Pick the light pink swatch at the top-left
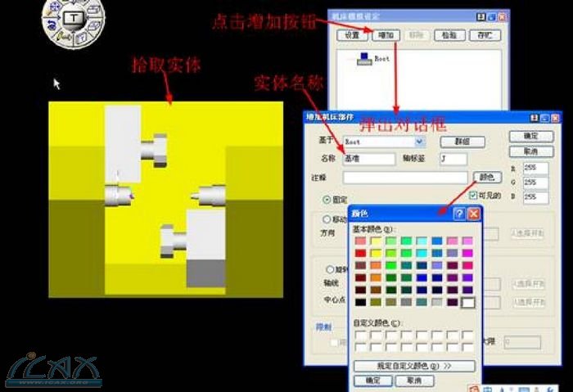 360,241
